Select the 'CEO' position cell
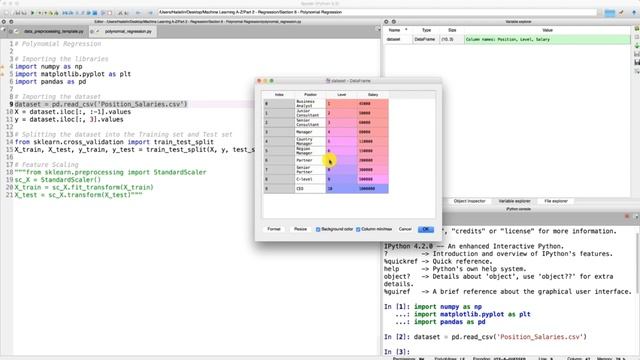This screenshot has height=360, width=640. pos(310,189)
